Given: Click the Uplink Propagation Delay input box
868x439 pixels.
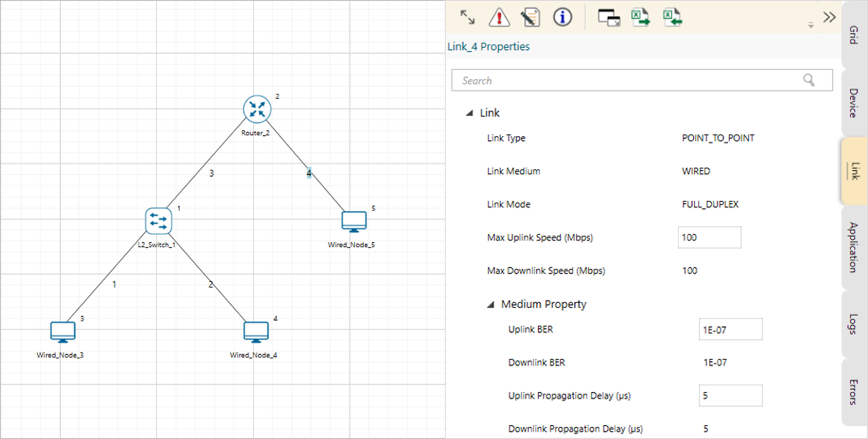Looking at the screenshot, I should point(731,396).
